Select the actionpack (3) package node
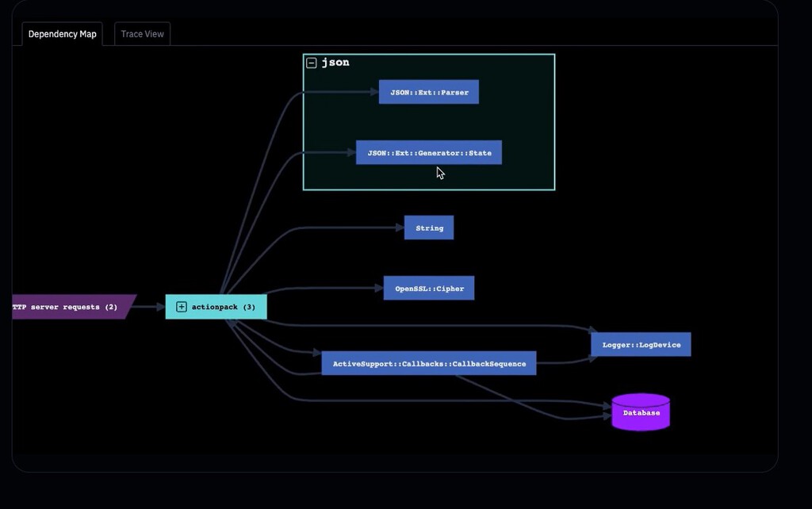 tap(216, 307)
